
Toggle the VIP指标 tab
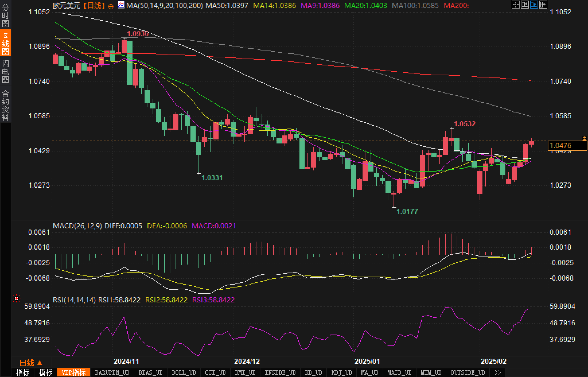click(74, 372)
